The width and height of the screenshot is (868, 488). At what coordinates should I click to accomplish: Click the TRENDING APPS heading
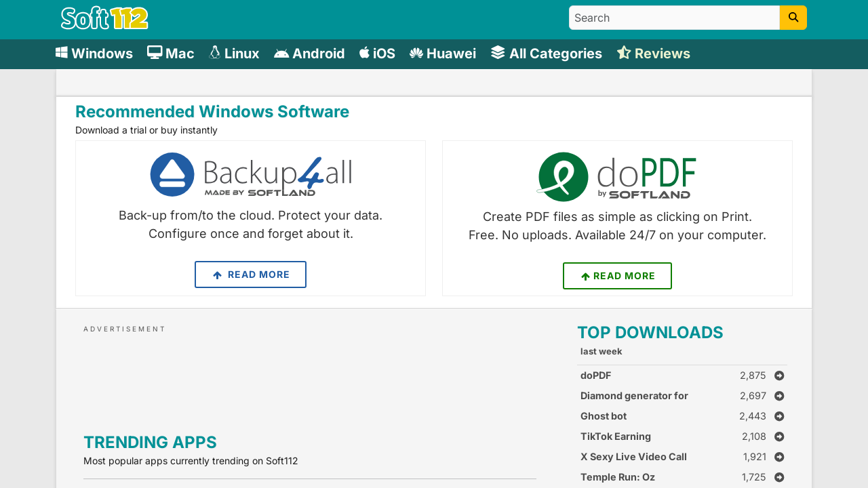150,442
